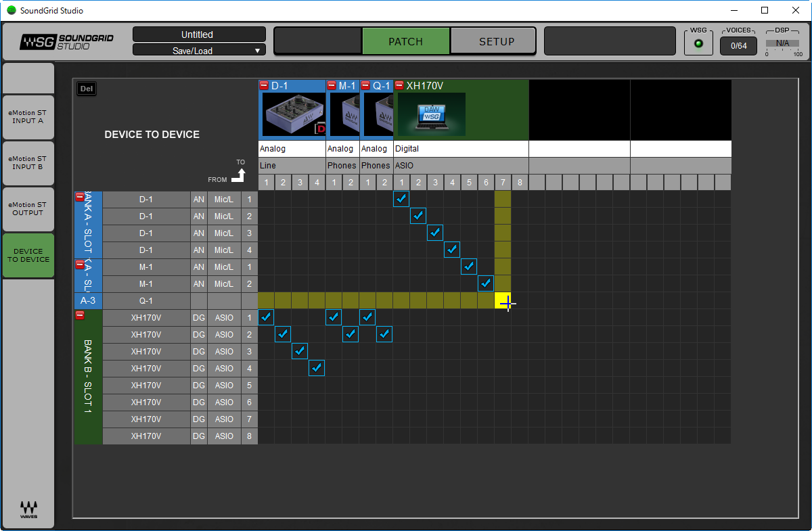Click the DSP usage meter
The width and height of the screenshot is (812, 531).
[782, 43]
